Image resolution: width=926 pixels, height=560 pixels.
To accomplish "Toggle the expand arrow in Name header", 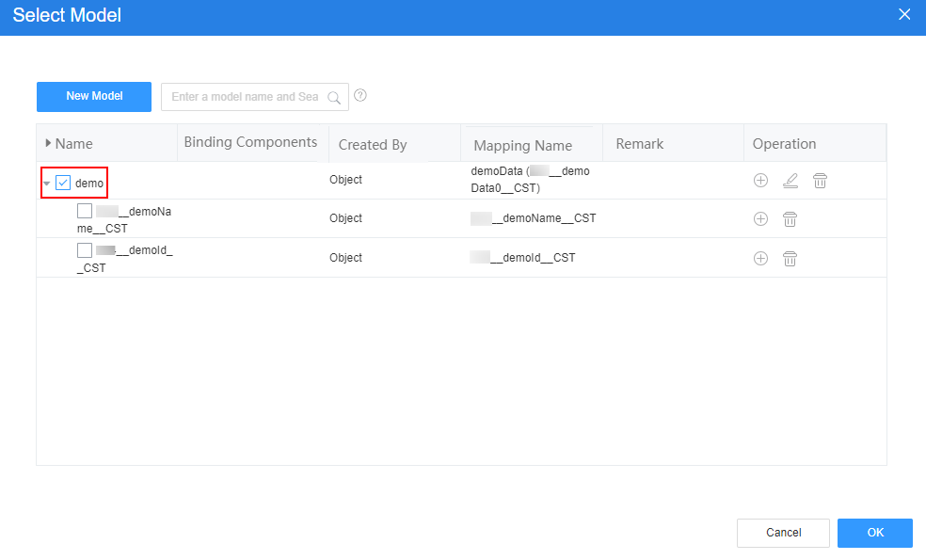I will 48,143.
